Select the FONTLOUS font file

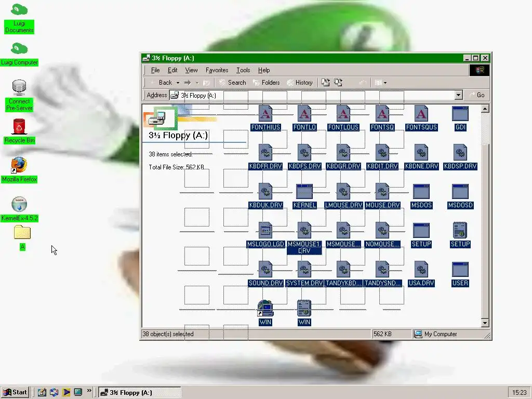coord(343,118)
